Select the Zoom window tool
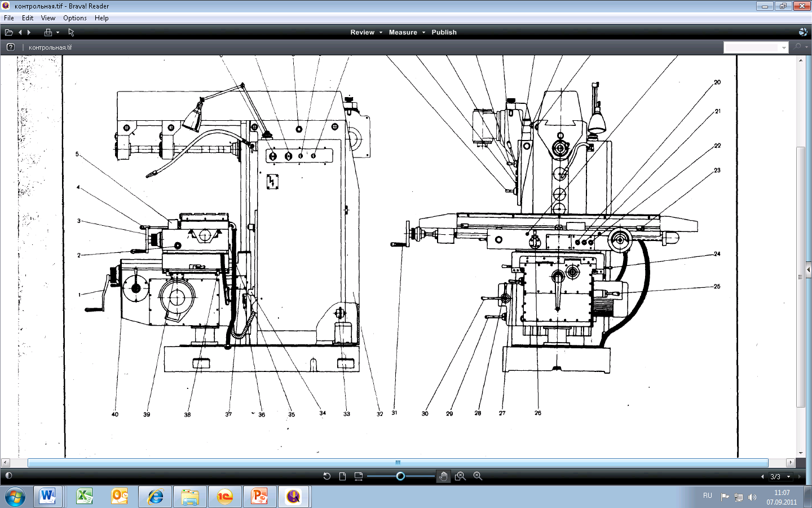Screen dimensions: 812x508 click(460, 476)
